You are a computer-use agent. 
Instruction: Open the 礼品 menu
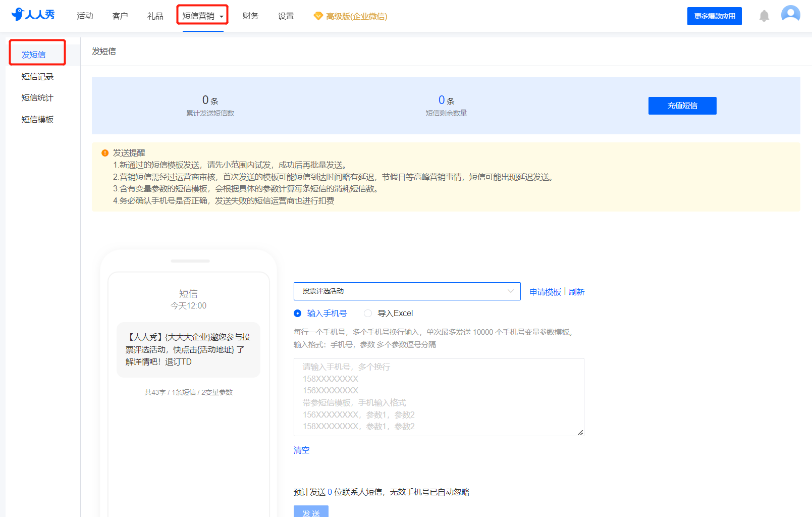coord(155,16)
